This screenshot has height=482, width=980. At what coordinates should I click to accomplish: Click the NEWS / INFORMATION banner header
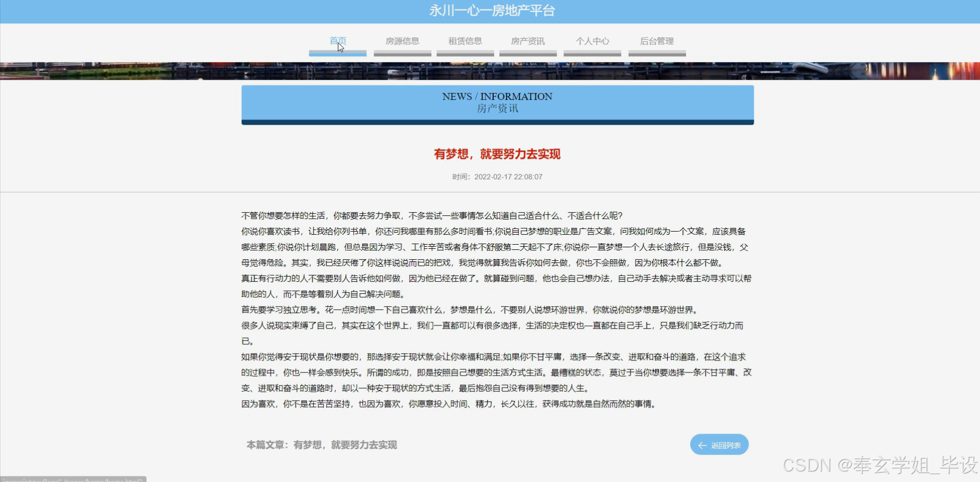coord(497,96)
